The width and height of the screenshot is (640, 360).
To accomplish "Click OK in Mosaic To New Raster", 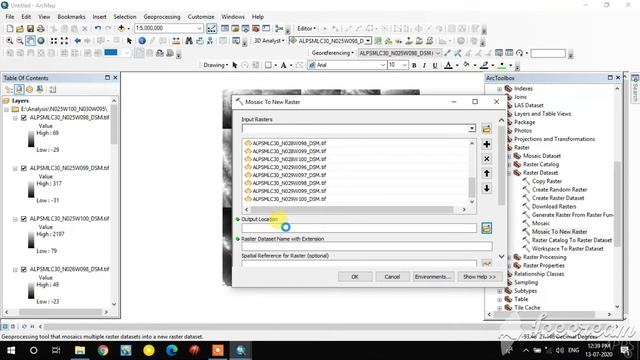I will tap(355, 277).
